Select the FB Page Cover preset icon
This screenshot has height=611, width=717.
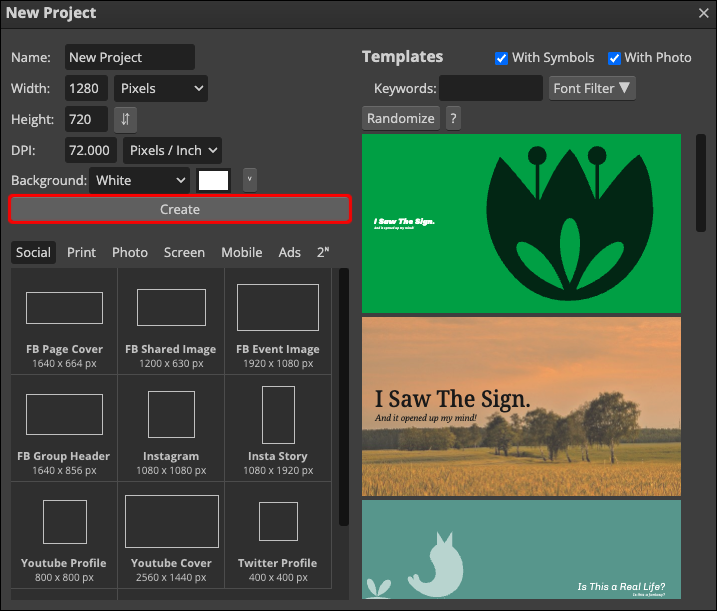pos(64,308)
